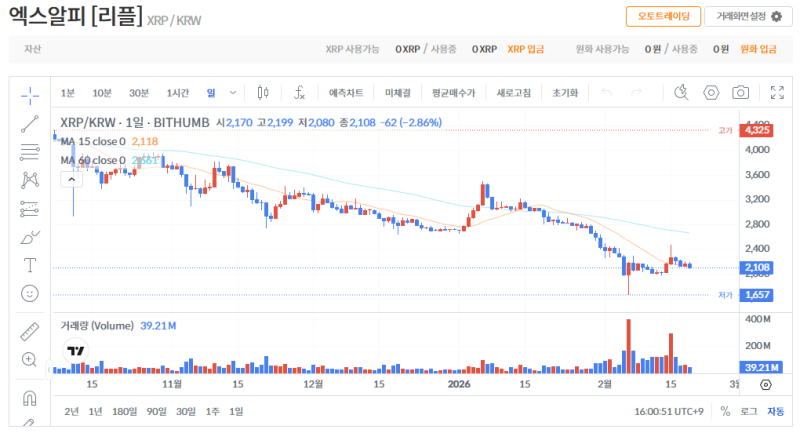Toggle 로그 logarithmic scale
This screenshot has height=433, width=800.
click(748, 411)
